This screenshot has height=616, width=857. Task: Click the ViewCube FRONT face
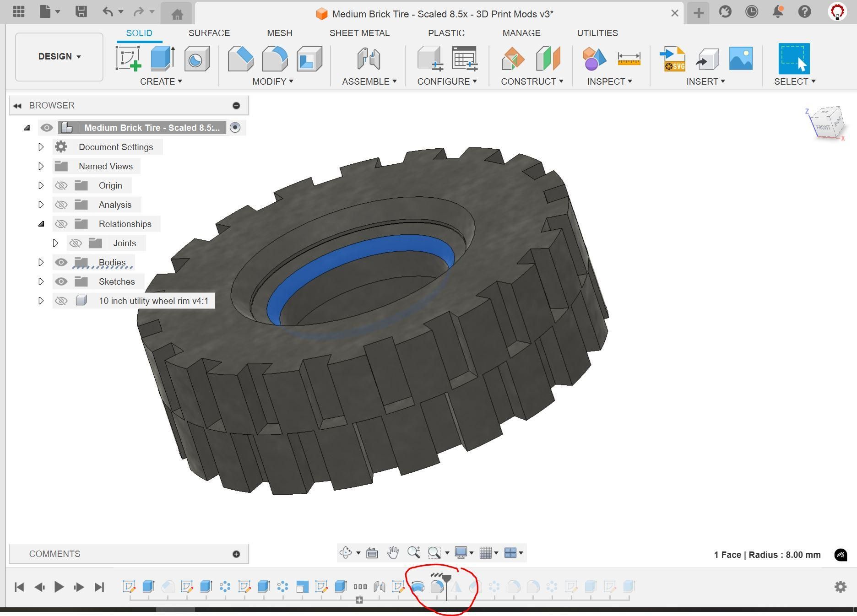823,127
